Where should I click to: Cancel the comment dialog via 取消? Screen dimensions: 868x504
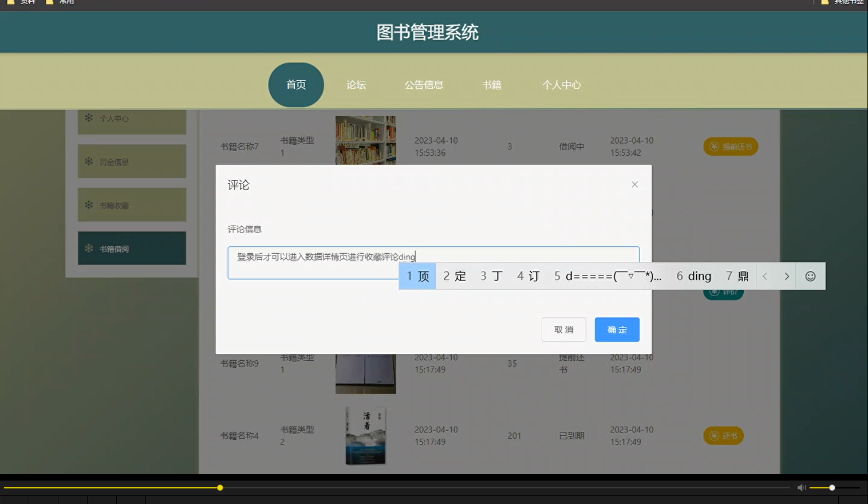coord(563,329)
